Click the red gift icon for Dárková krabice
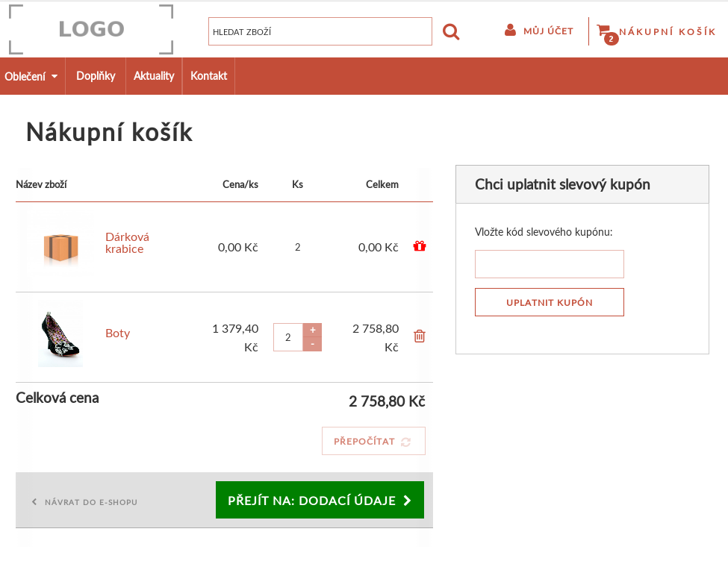 pyautogui.click(x=420, y=246)
